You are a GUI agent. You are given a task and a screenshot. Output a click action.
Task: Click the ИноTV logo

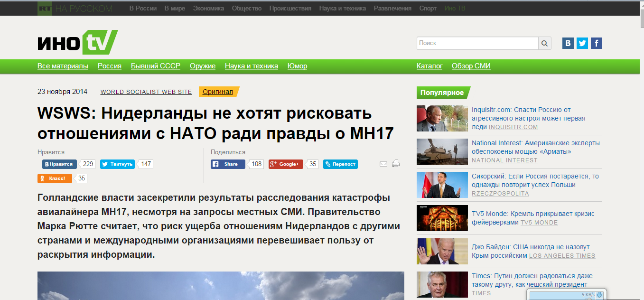pyautogui.click(x=77, y=42)
